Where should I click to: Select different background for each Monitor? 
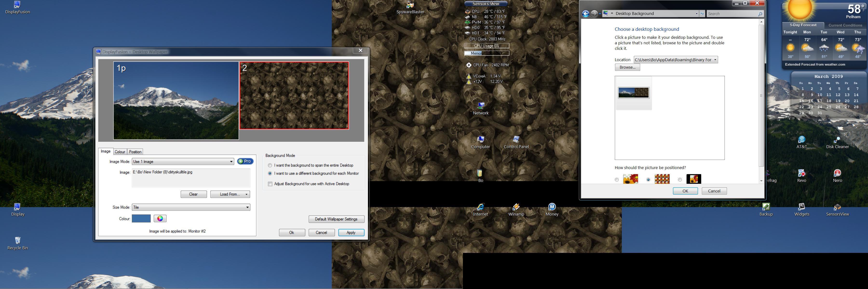point(270,174)
